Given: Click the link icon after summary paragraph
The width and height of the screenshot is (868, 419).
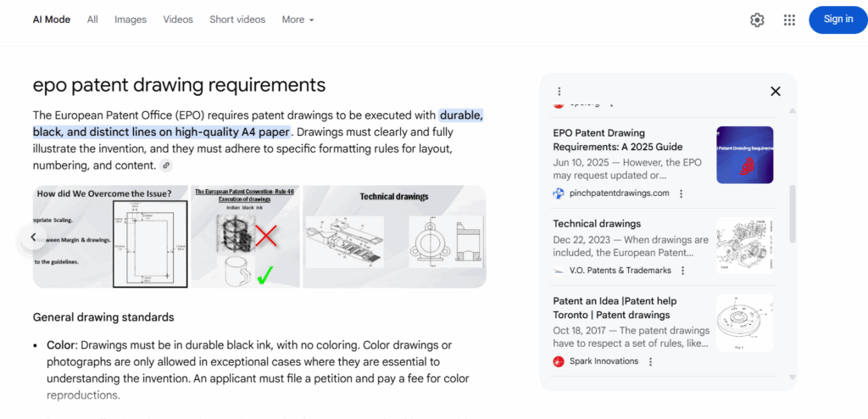Looking at the screenshot, I should point(166,165).
